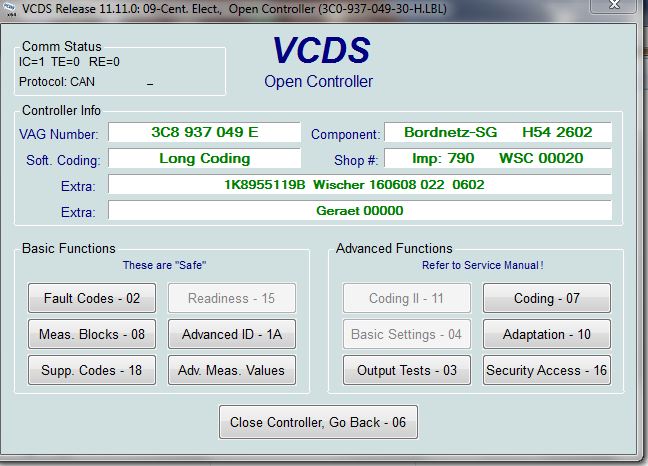This screenshot has height=466, width=648.
Task: Click the VCDS icon in title bar
Action: [x=9, y=9]
